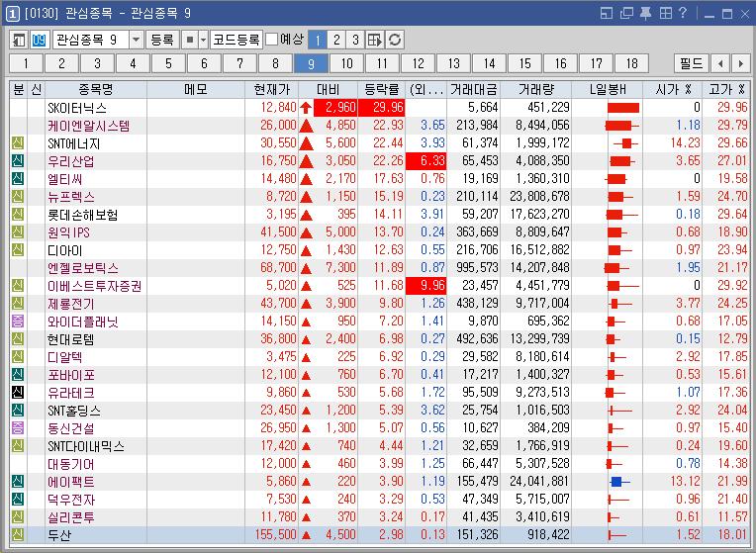Click the side panel toggle icon

point(19,40)
